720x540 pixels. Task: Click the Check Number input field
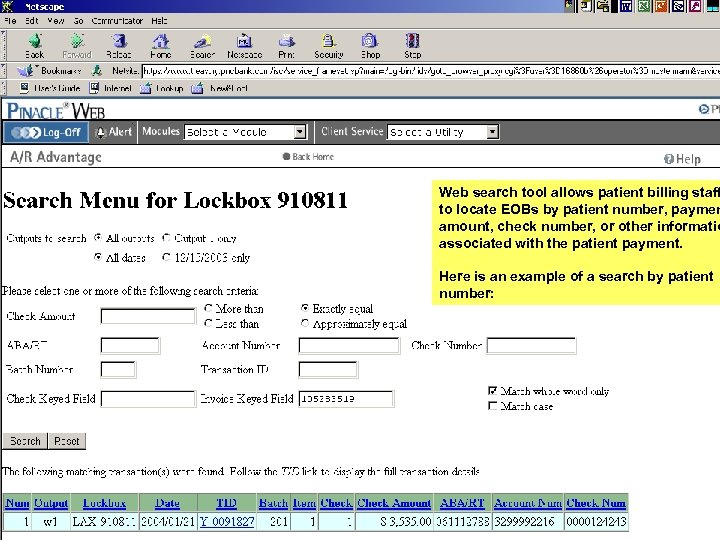tap(531, 345)
